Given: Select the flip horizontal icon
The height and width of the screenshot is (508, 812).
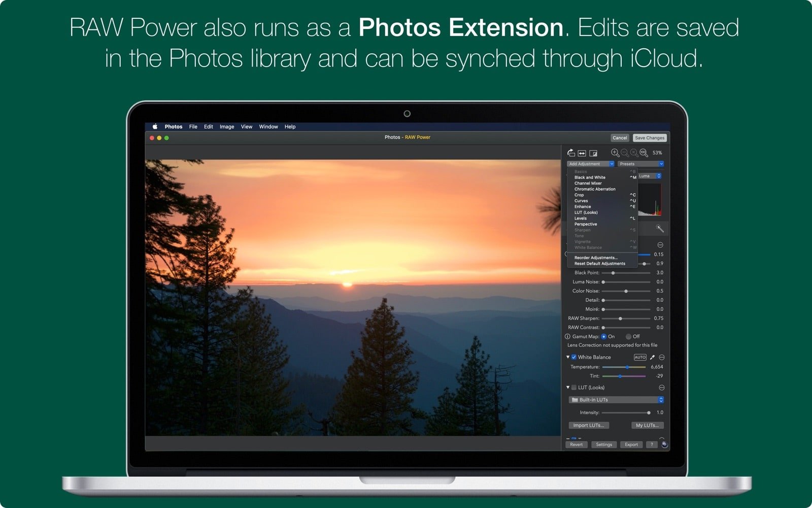Looking at the screenshot, I should [x=582, y=154].
